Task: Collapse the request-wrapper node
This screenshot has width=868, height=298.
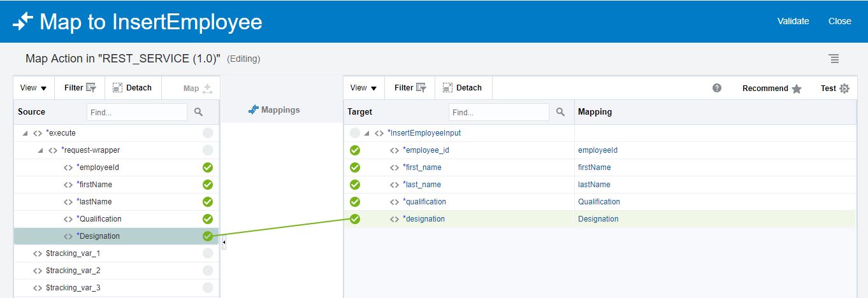Action: (x=41, y=150)
